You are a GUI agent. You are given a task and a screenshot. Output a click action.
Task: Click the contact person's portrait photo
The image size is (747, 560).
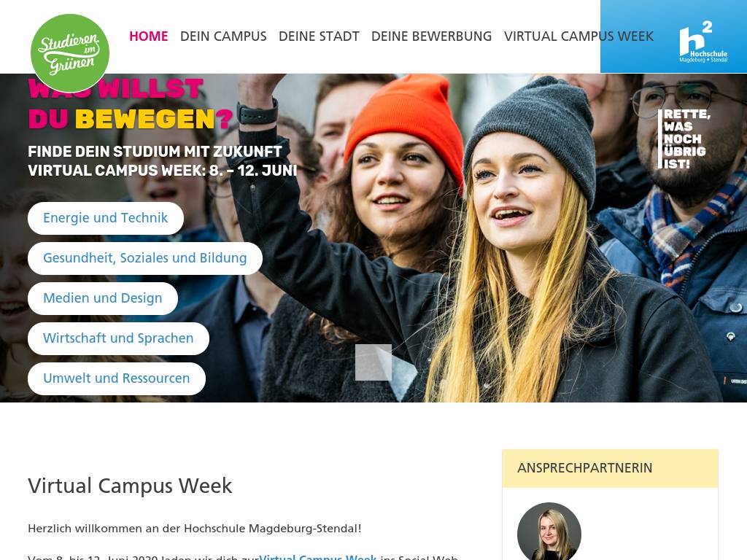549,532
